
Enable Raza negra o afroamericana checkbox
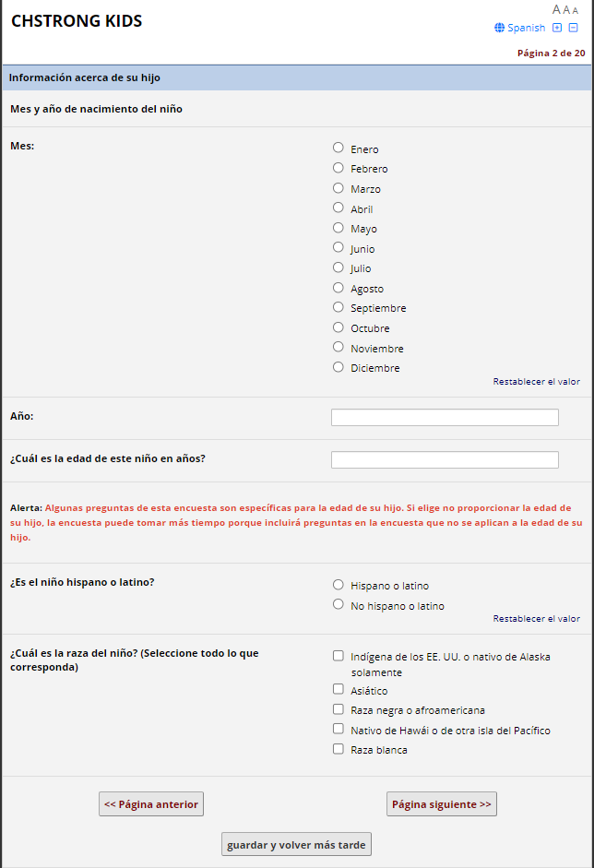[339, 708]
